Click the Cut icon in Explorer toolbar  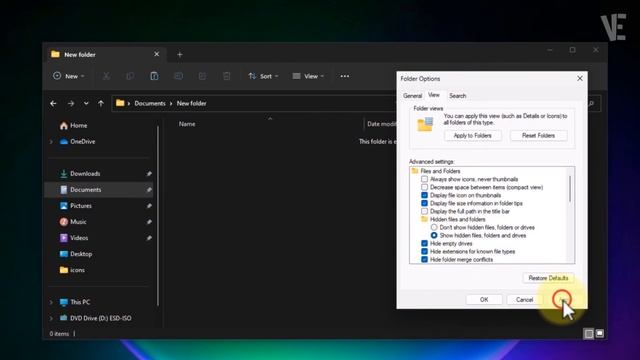coord(106,76)
